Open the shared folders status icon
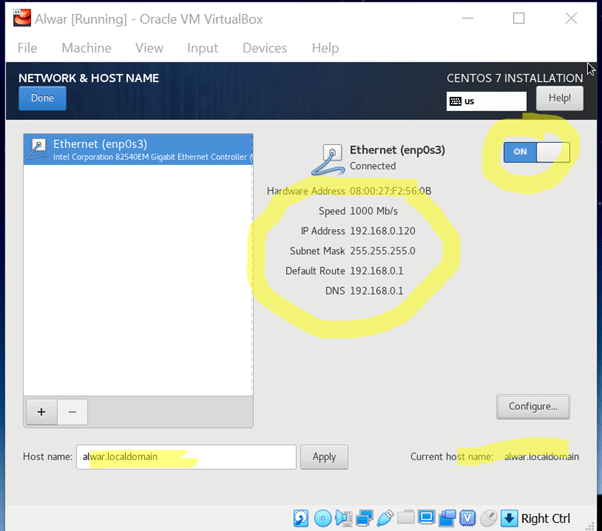 (x=406, y=518)
